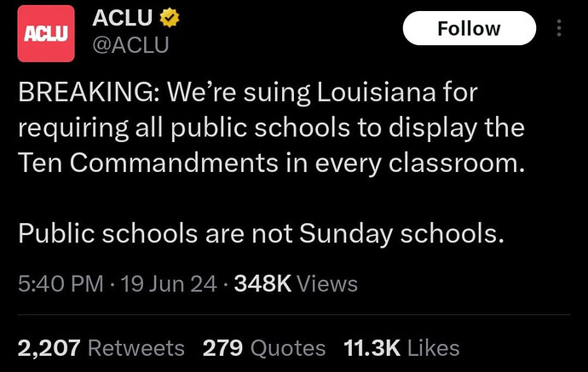Image resolution: width=588 pixels, height=372 pixels.
Task: Click the sentence about Sunday schools
Action: (x=261, y=232)
